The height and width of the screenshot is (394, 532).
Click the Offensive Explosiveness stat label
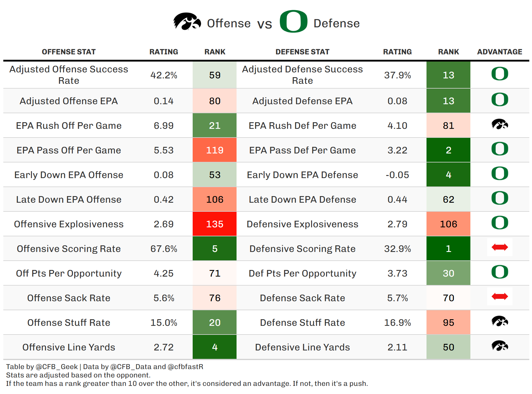click(69, 224)
